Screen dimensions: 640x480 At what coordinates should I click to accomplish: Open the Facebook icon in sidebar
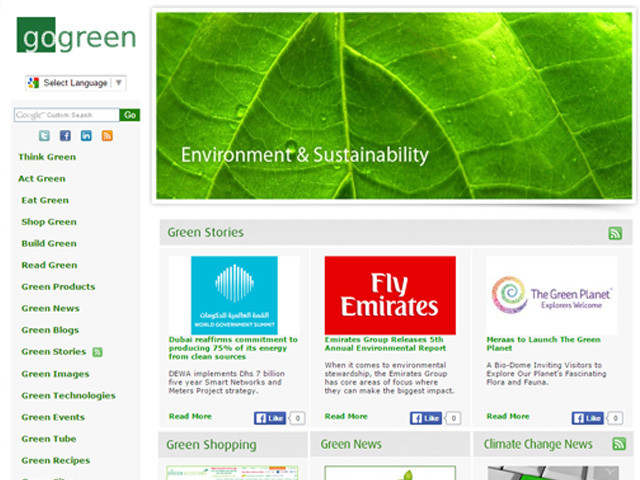click(65, 136)
